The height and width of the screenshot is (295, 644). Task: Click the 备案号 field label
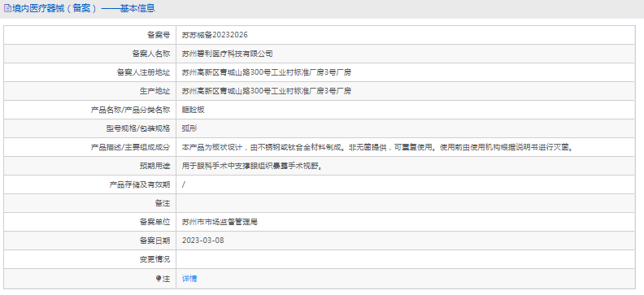[159, 35]
